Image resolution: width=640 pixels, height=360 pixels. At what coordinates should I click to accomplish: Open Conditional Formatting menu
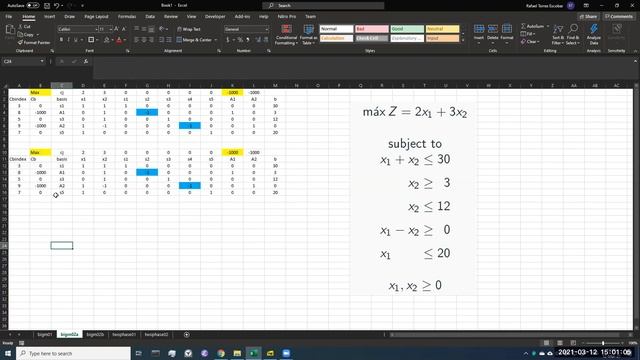(286, 34)
